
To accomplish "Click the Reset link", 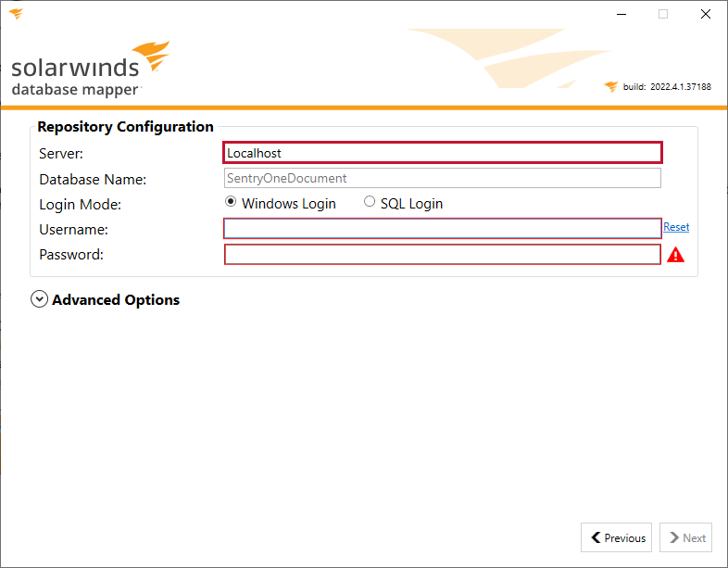I will click(676, 227).
